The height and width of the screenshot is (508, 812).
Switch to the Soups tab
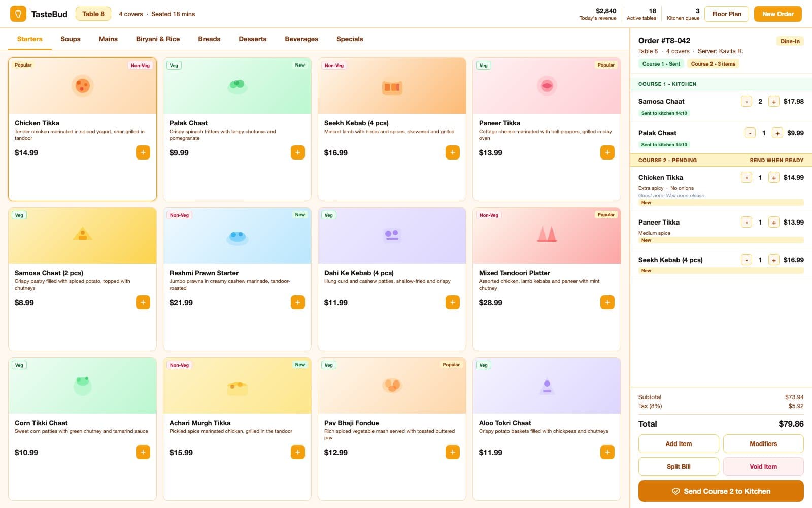click(71, 39)
